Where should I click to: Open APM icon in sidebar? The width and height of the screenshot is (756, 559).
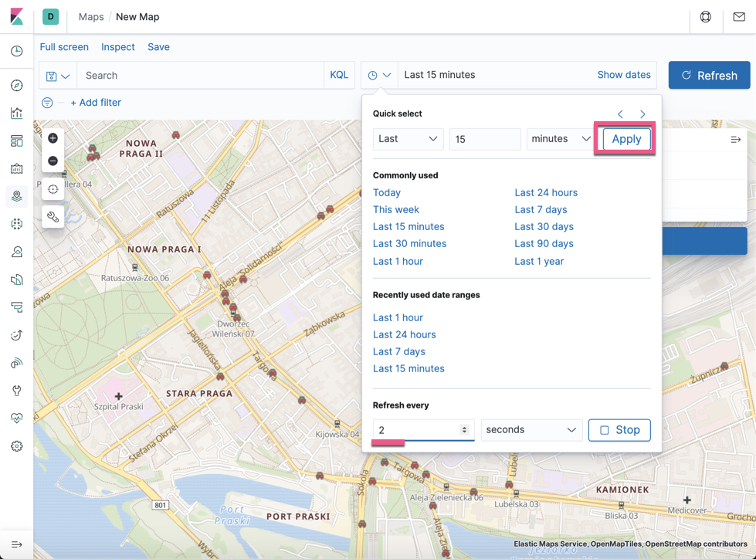[x=16, y=307]
